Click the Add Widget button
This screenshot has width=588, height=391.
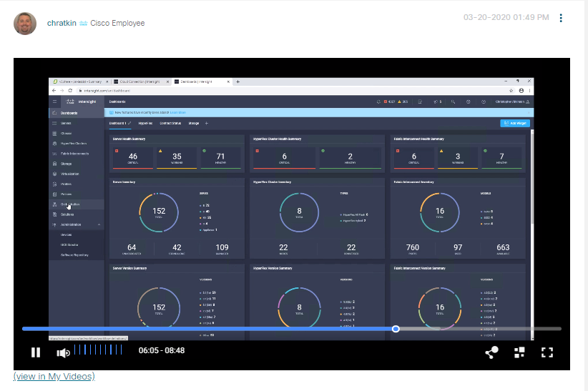click(515, 123)
